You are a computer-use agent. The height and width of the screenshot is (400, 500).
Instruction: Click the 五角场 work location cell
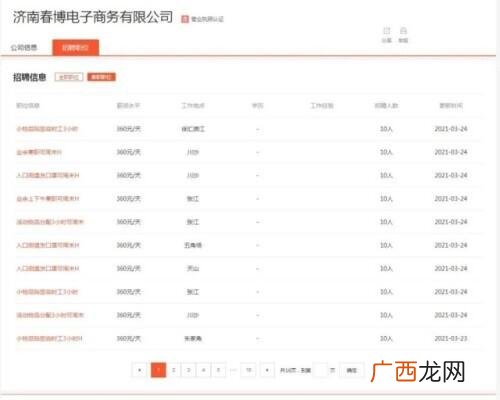193,245
